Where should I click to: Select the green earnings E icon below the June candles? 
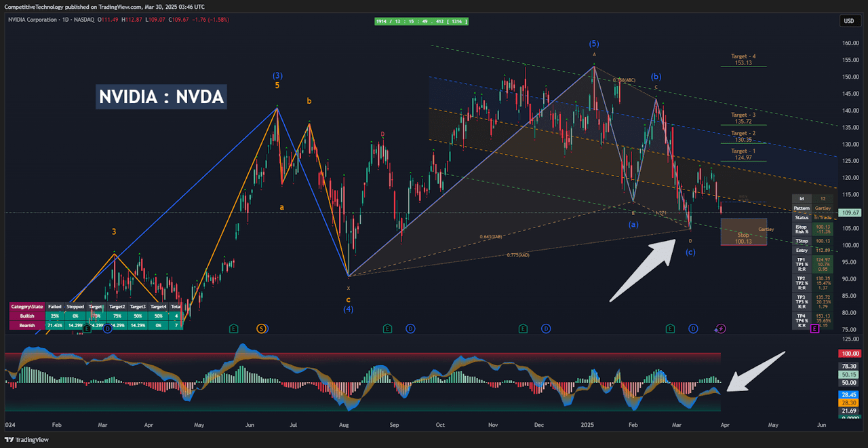click(234, 329)
